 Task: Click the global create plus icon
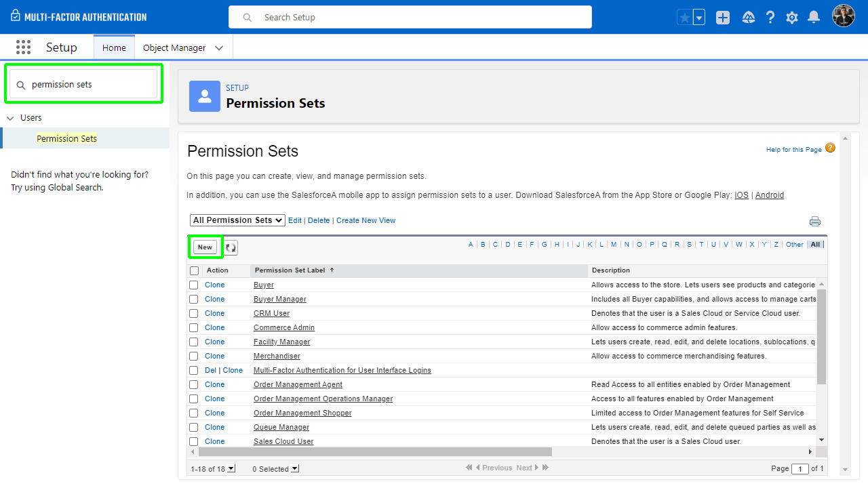(723, 18)
